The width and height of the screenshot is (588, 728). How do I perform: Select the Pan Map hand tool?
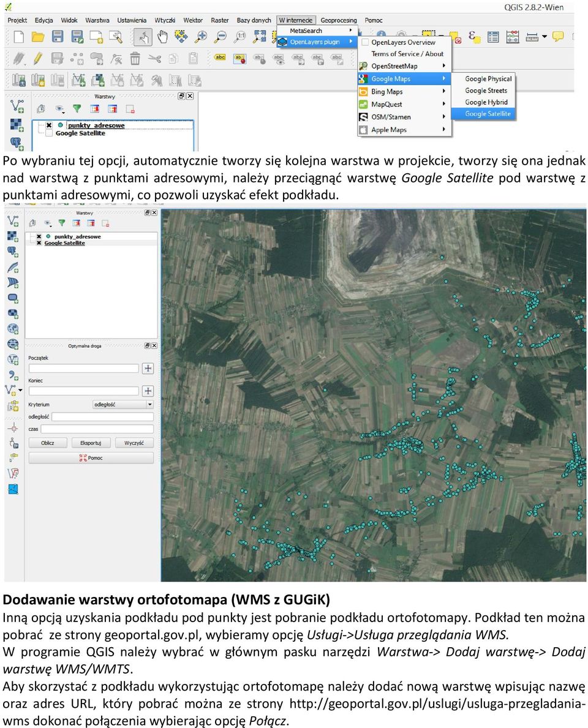(x=162, y=37)
